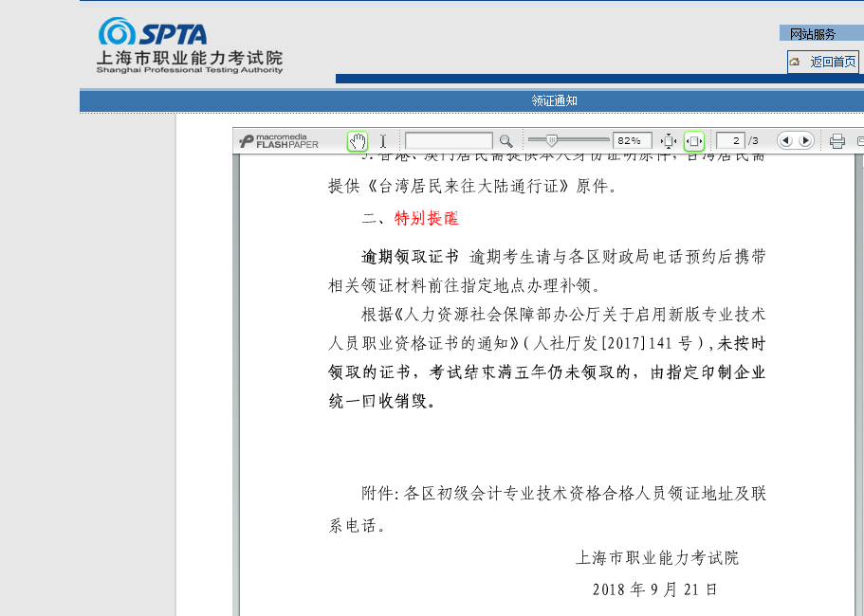Click the Macromedia FlashPaper logo
This screenshot has width=864, height=616.
[280, 141]
